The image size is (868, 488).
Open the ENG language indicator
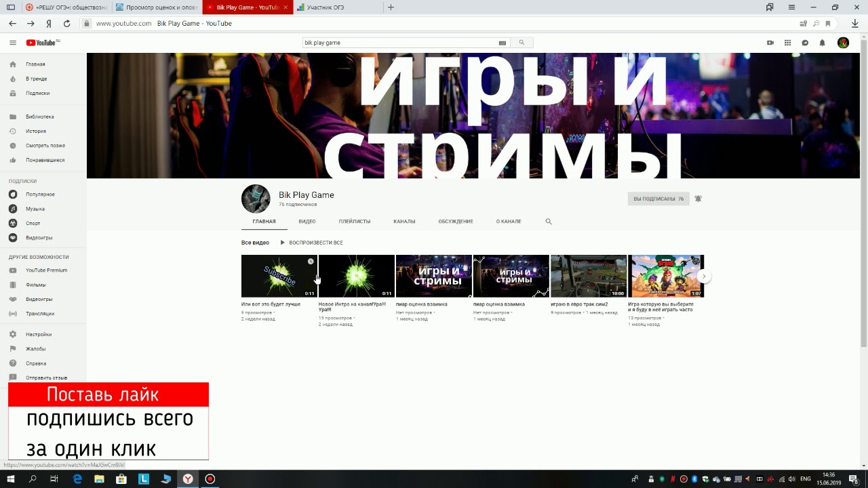(x=806, y=479)
